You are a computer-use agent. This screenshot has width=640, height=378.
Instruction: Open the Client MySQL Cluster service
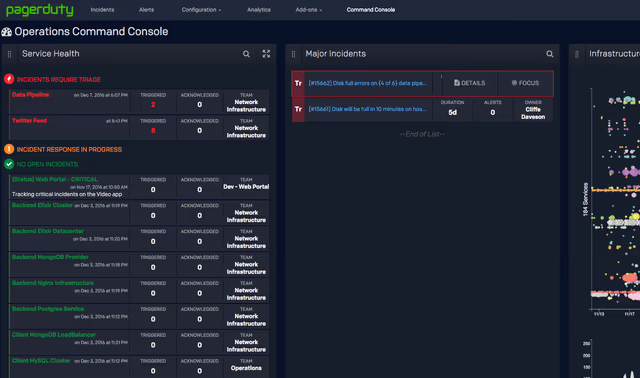(x=41, y=360)
